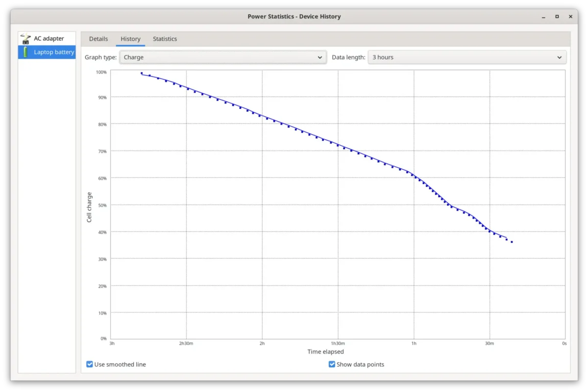
Task: Select the History tab
Action: [x=130, y=39]
